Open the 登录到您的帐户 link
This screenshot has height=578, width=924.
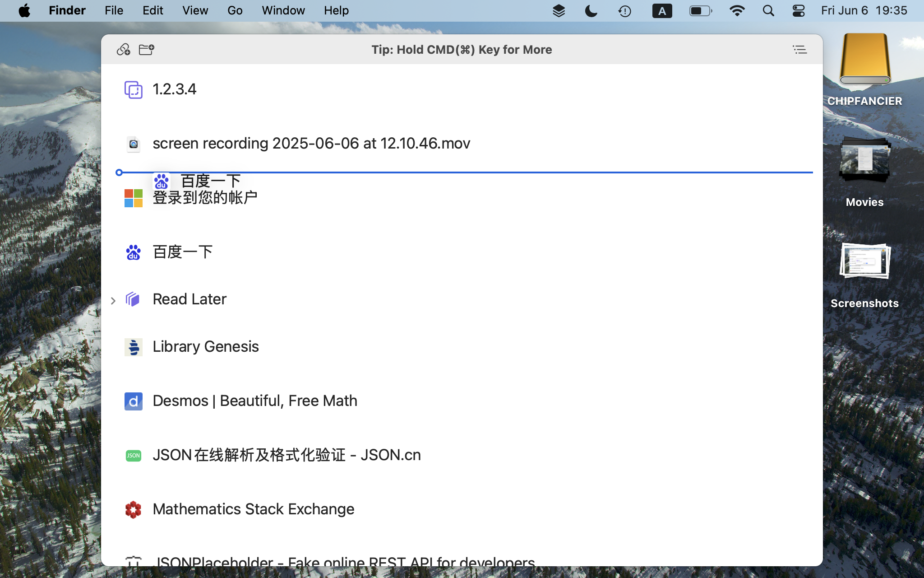[205, 197]
